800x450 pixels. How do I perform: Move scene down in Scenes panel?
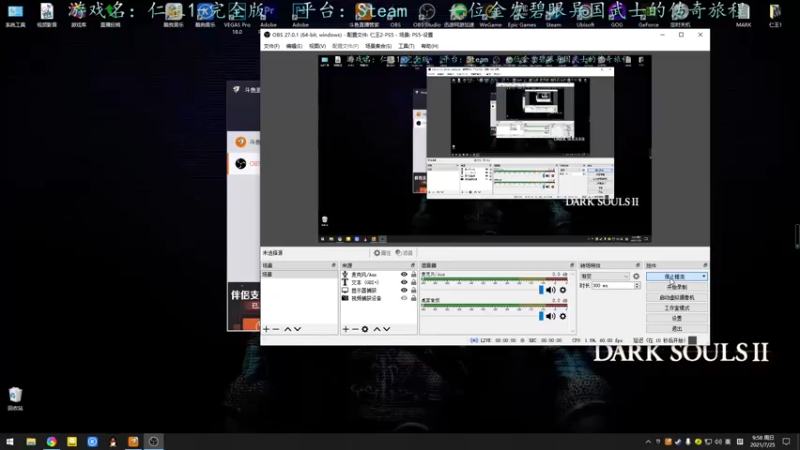pos(297,329)
